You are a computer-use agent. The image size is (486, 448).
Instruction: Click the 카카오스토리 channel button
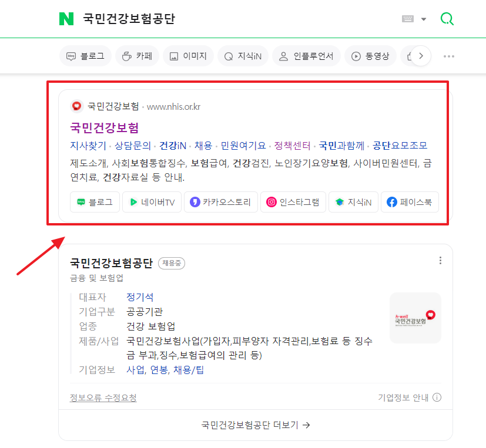pos(221,202)
